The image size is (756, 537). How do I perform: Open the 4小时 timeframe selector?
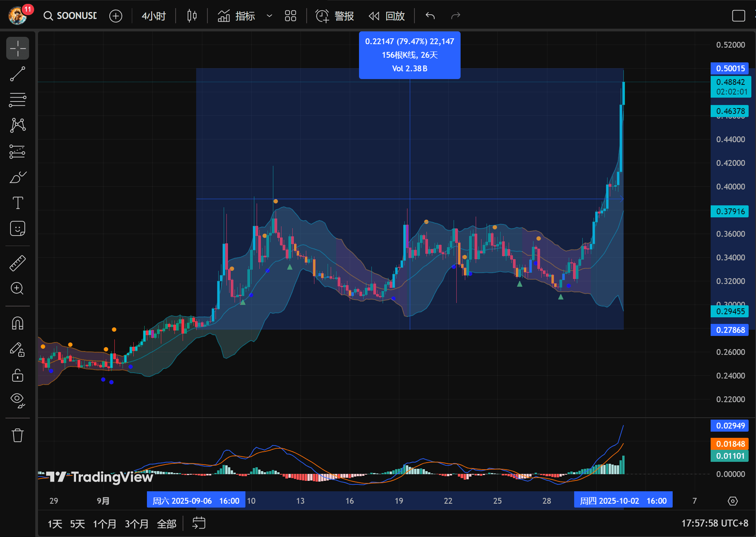[154, 16]
